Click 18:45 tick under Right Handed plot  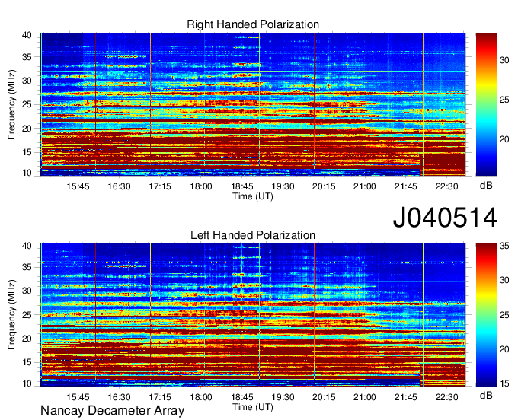point(241,186)
